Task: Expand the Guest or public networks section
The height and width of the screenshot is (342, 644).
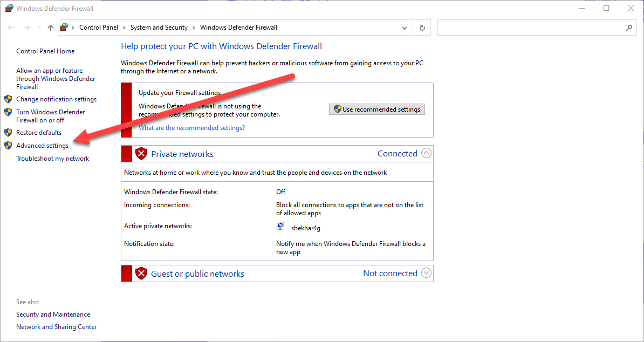Action: coord(426,273)
